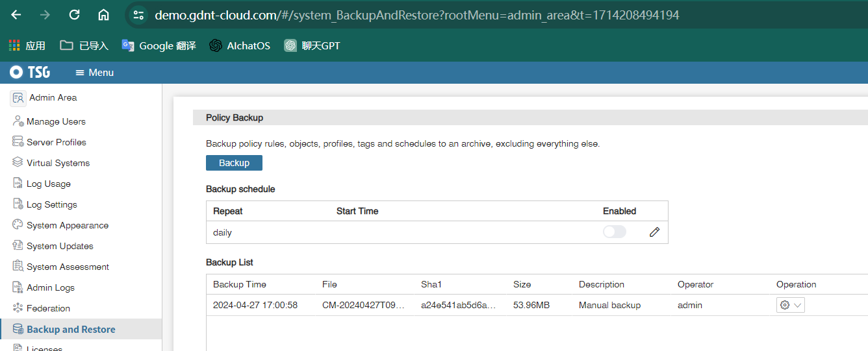Click the browser address bar URL
This screenshot has height=351, width=868.
coord(416,14)
